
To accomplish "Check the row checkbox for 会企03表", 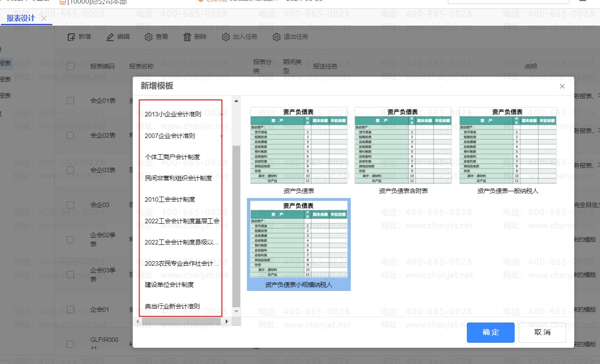I will point(70,170).
